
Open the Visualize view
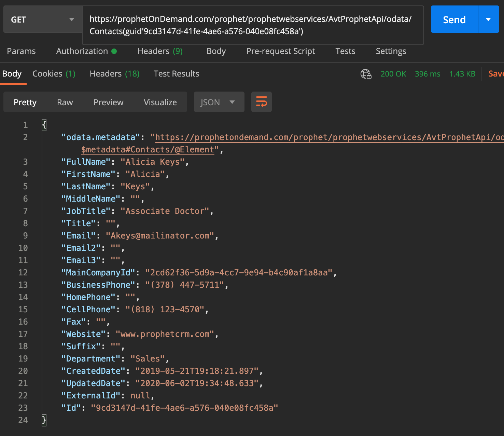(160, 102)
